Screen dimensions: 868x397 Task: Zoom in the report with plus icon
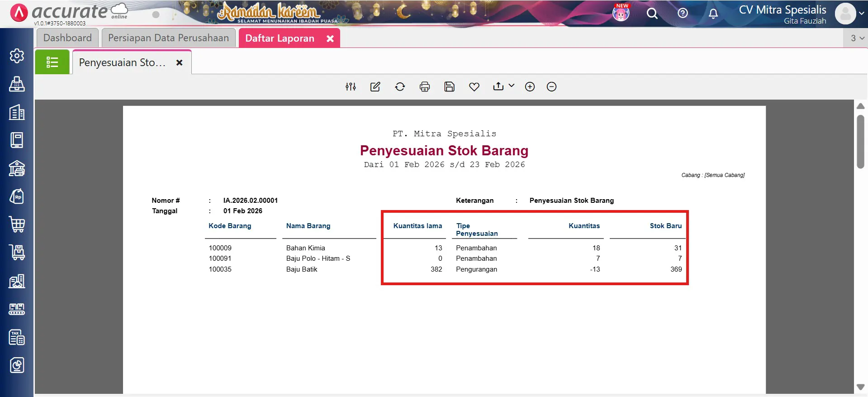pos(530,86)
